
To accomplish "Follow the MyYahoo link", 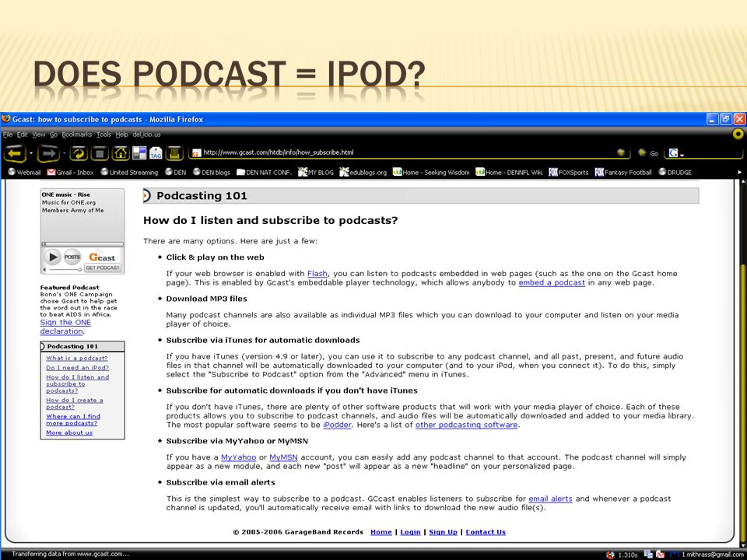I will point(239,457).
